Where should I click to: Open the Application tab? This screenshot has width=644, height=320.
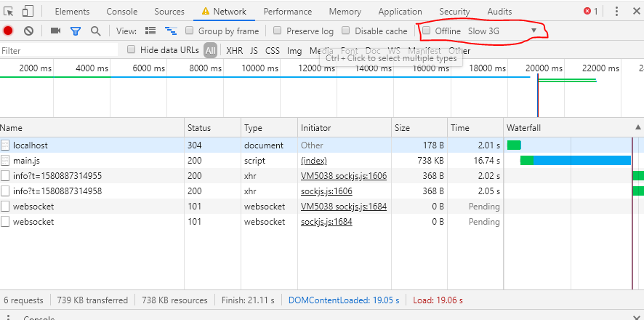pyautogui.click(x=400, y=12)
